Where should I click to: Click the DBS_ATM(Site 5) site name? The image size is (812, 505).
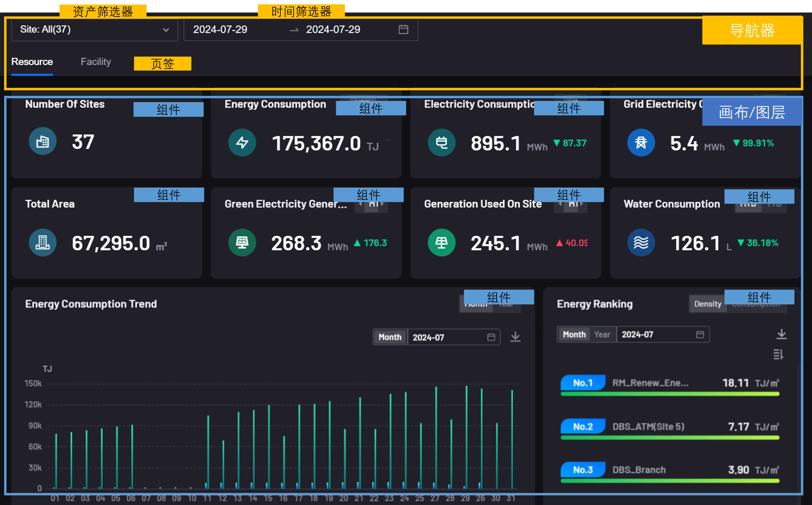click(649, 426)
